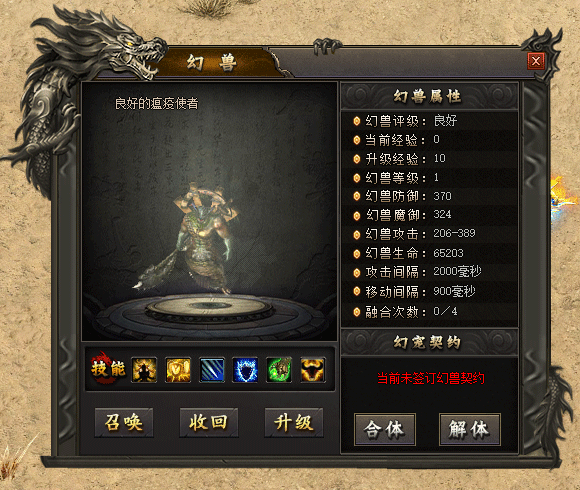
Task: Click the 解体 separate button
Action: pyautogui.click(x=469, y=429)
